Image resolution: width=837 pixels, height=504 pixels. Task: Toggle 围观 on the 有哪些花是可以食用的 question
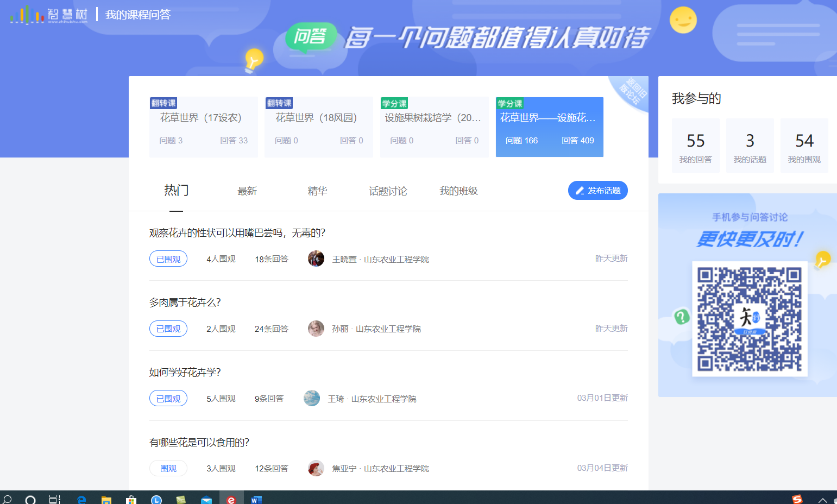coord(168,468)
